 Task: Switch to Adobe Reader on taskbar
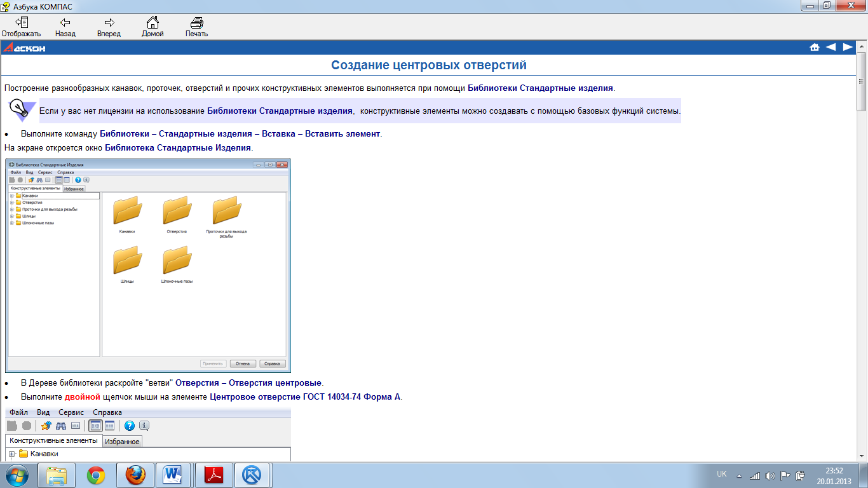pos(214,475)
